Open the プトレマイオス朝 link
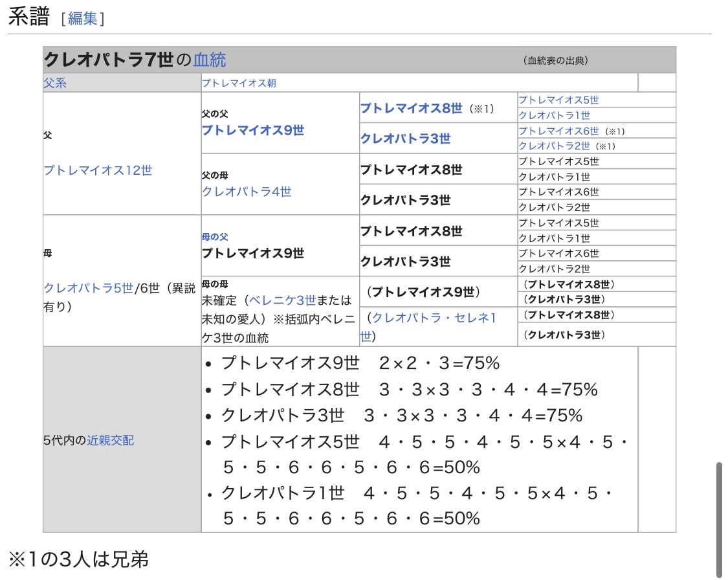 click(239, 84)
